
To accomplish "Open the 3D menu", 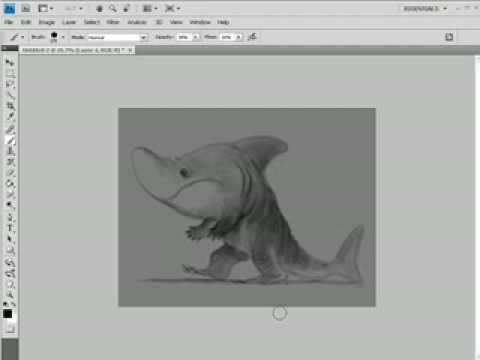I will click(x=159, y=22).
